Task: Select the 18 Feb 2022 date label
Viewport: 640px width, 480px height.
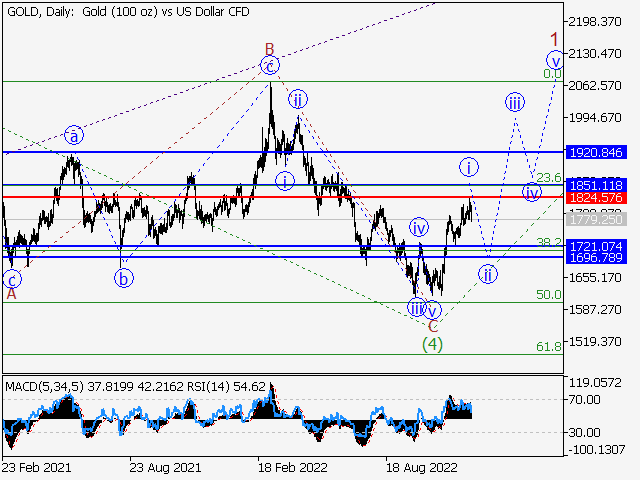Action: click(x=293, y=467)
